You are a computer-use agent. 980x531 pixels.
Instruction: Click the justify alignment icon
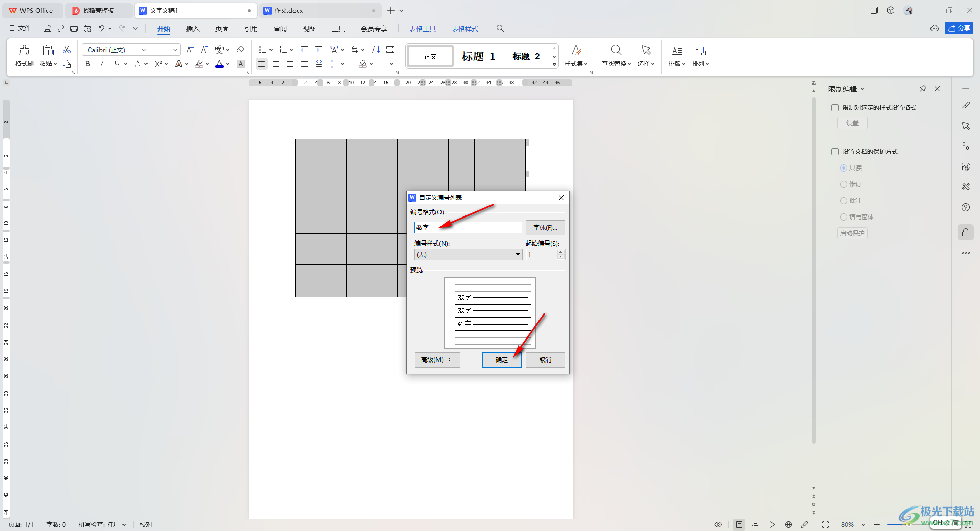[x=304, y=64]
